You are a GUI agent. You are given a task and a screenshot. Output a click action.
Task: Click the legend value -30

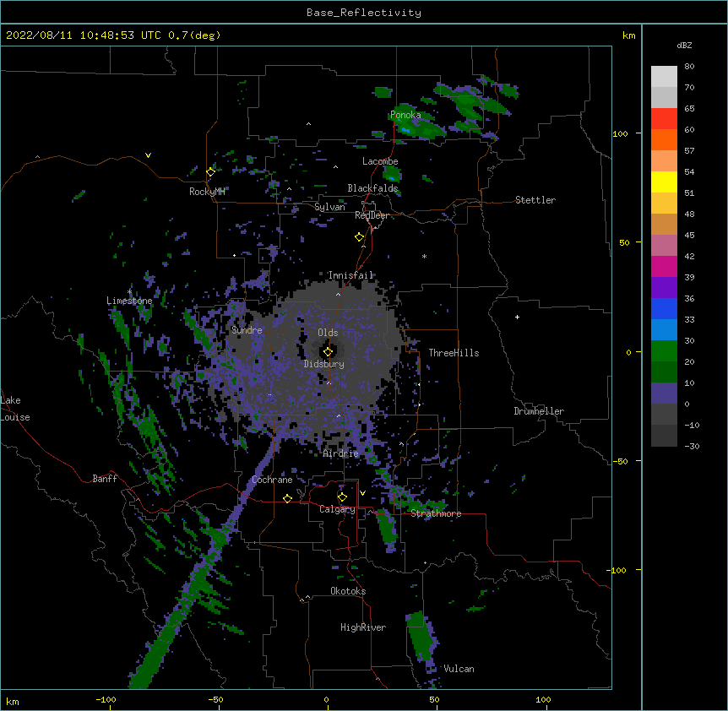click(692, 447)
